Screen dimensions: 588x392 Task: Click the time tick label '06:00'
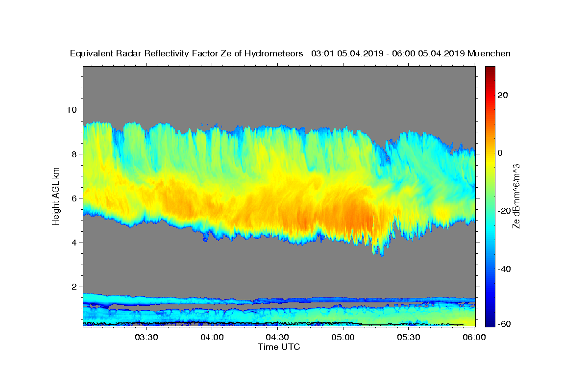[474, 338]
